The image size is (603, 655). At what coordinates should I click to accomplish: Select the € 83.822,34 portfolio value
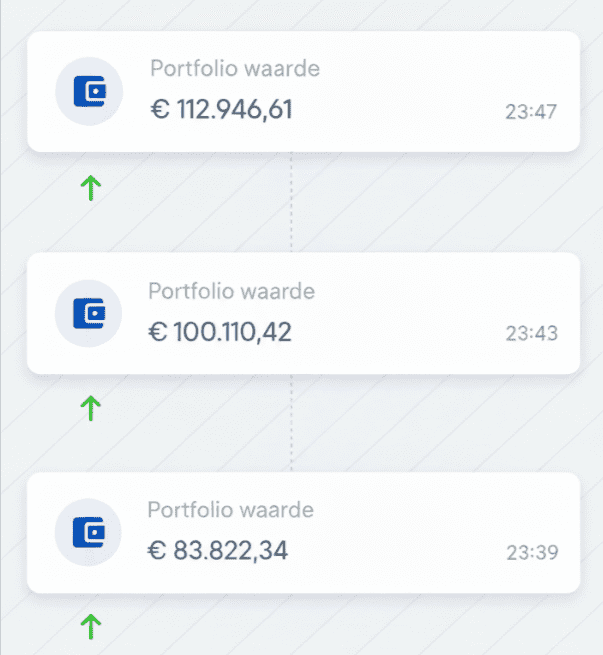[218, 550]
